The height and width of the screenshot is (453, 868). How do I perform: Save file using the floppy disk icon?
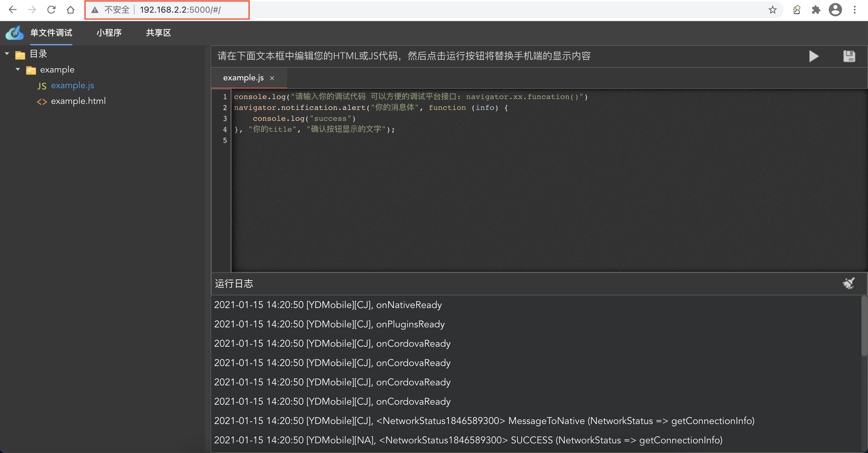coord(849,56)
